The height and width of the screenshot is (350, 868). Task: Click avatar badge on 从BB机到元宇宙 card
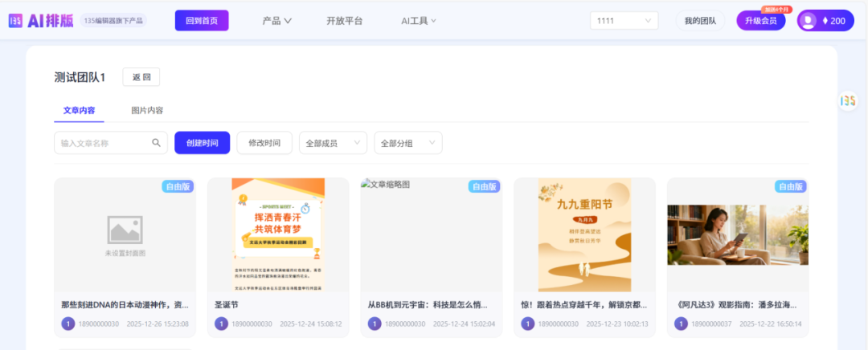[x=375, y=324]
